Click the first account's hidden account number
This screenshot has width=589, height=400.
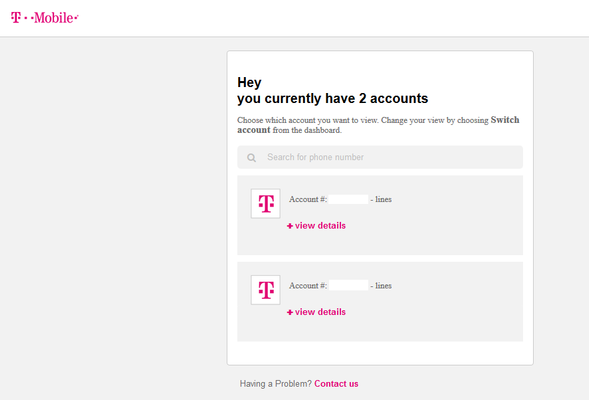coord(349,199)
